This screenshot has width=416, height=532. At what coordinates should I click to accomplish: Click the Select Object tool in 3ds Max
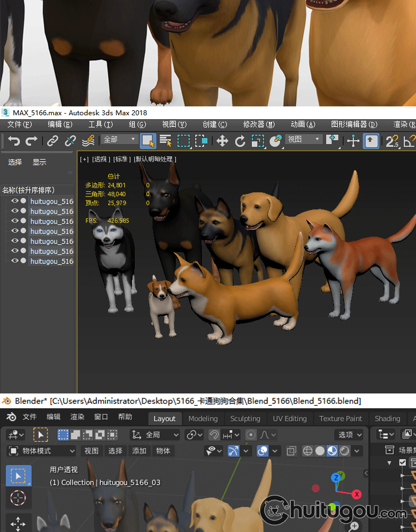point(148,141)
